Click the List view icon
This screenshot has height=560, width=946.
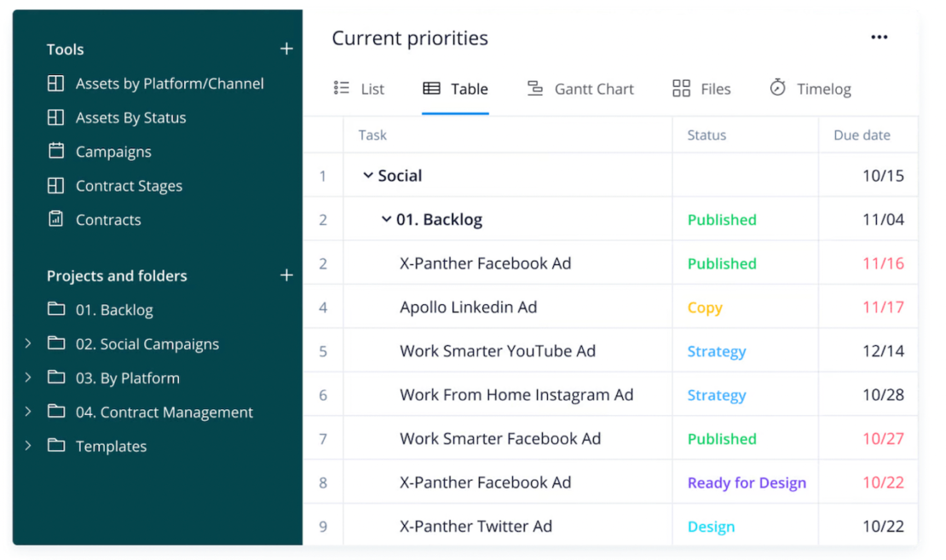point(340,88)
